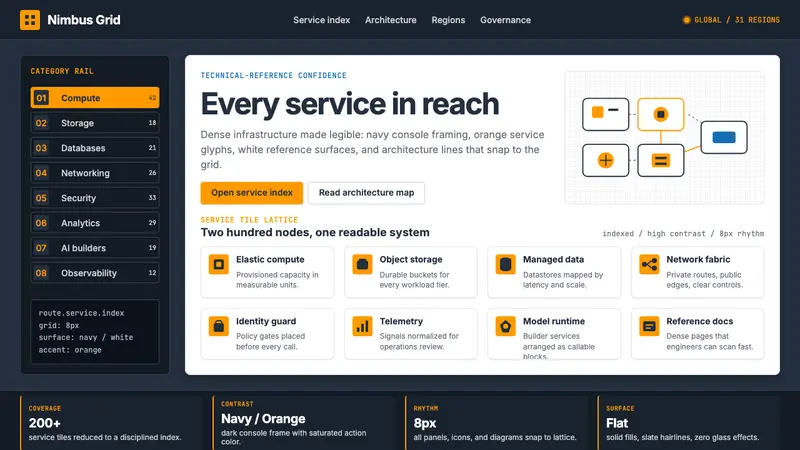800x450 pixels.
Task: Select the 02 Storage category
Action: coord(95,122)
